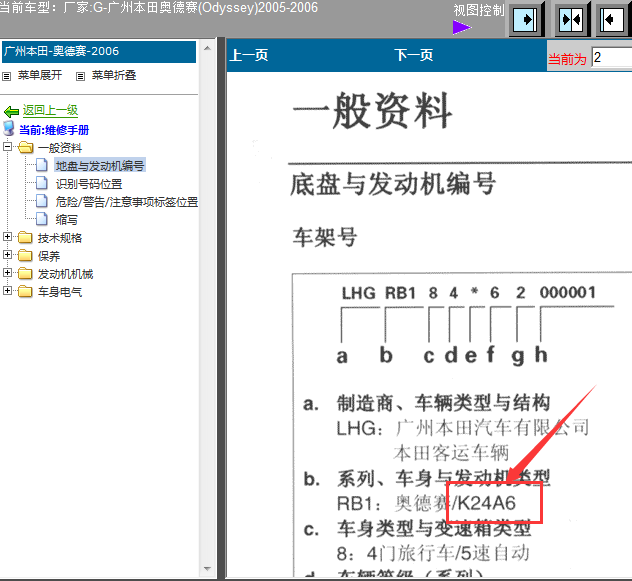The image size is (632, 581).
Task: Click the 视图控制 label
Action: pyautogui.click(x=479, y=10)
